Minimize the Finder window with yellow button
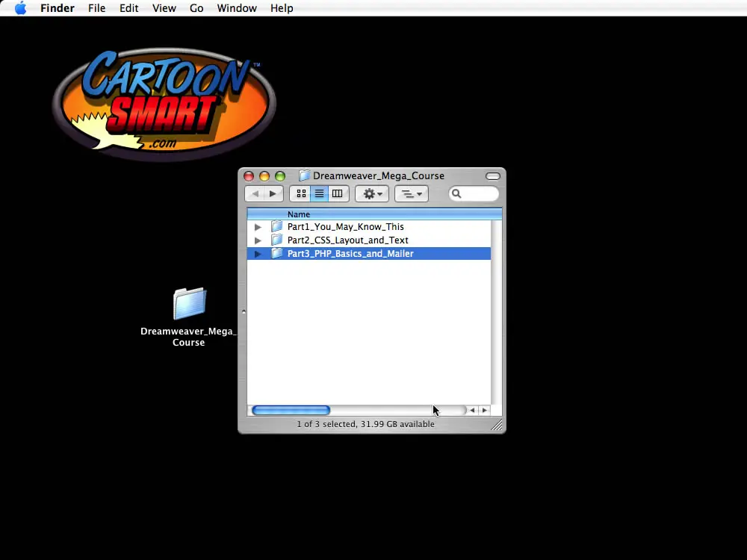 coord(264,176)
